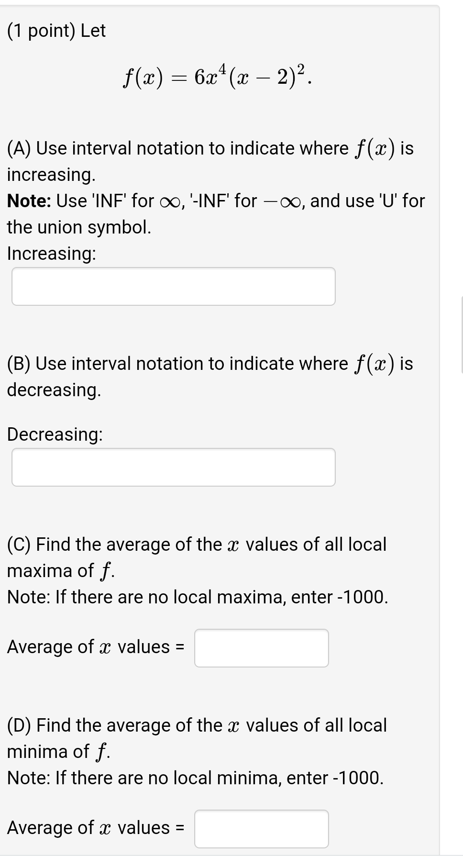Focus the input next to Average of x values in part C
Image resolution: width=463 pixels, height=868 pixels.
pyautogui.click(x=261, y=648)
